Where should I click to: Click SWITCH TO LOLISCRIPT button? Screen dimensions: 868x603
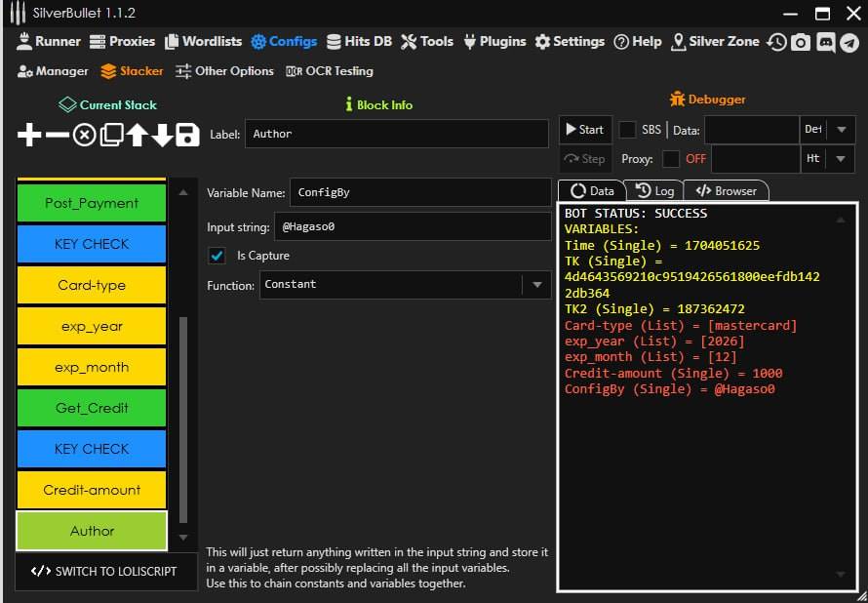tap(105, 571)
